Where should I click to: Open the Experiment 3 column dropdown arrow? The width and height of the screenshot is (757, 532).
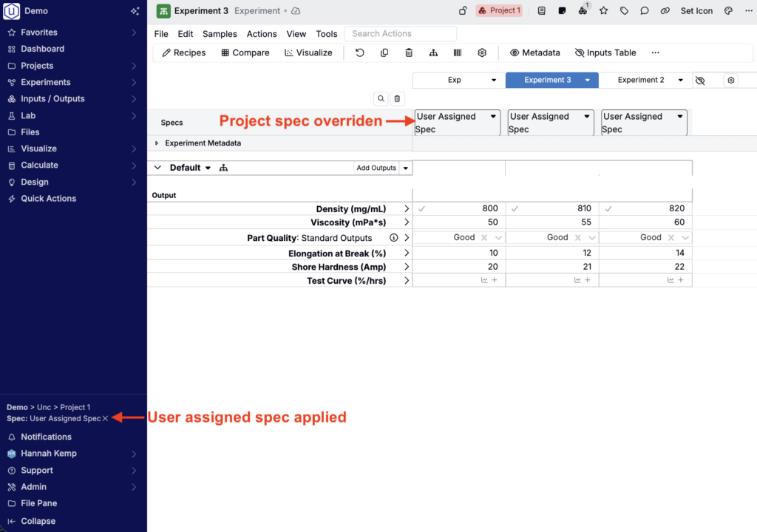(x=587, y=81)
